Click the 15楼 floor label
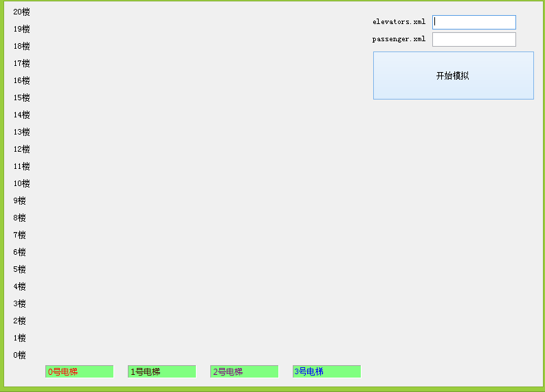545x392 pixels. click(x=21, y=97)
